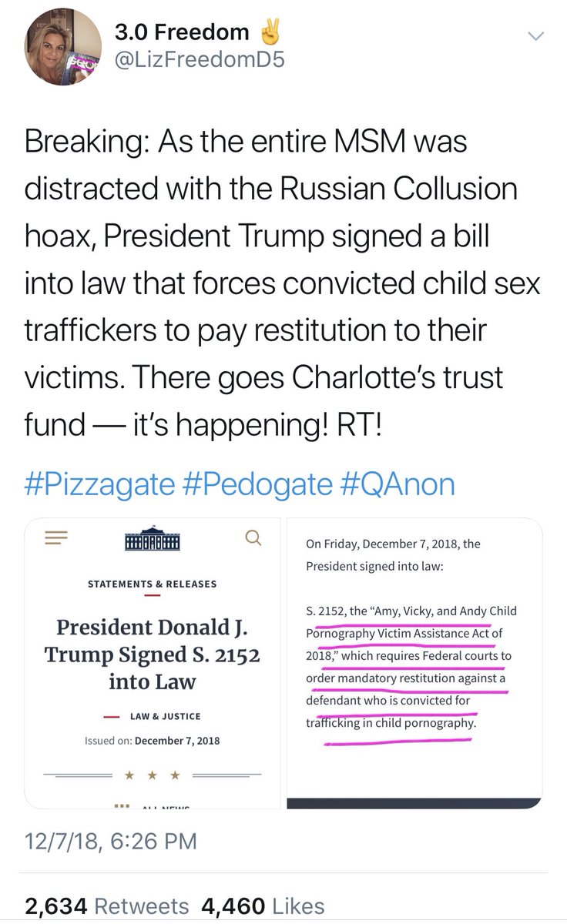Viewport: 567px width, 924px height.
Task: Select the Law & Justice category label
Action: 165,716
